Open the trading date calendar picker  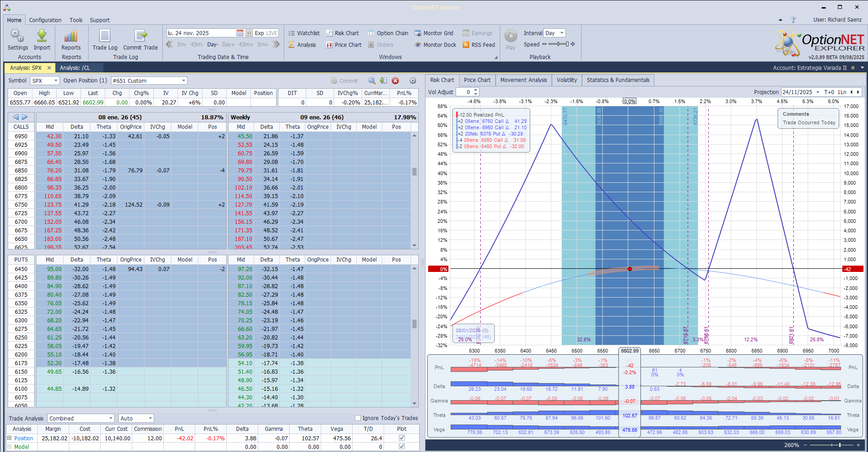point(240,33)
